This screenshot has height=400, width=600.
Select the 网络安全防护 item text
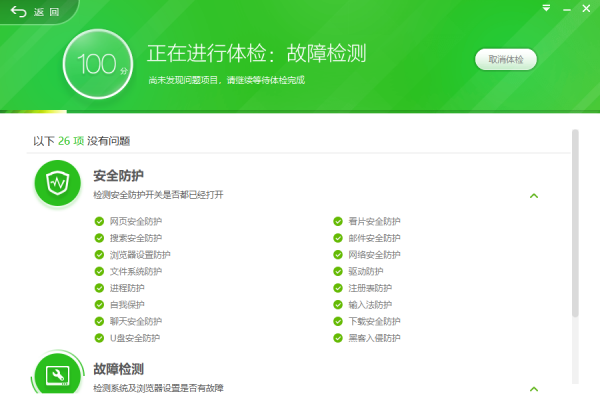click(374, 255)
